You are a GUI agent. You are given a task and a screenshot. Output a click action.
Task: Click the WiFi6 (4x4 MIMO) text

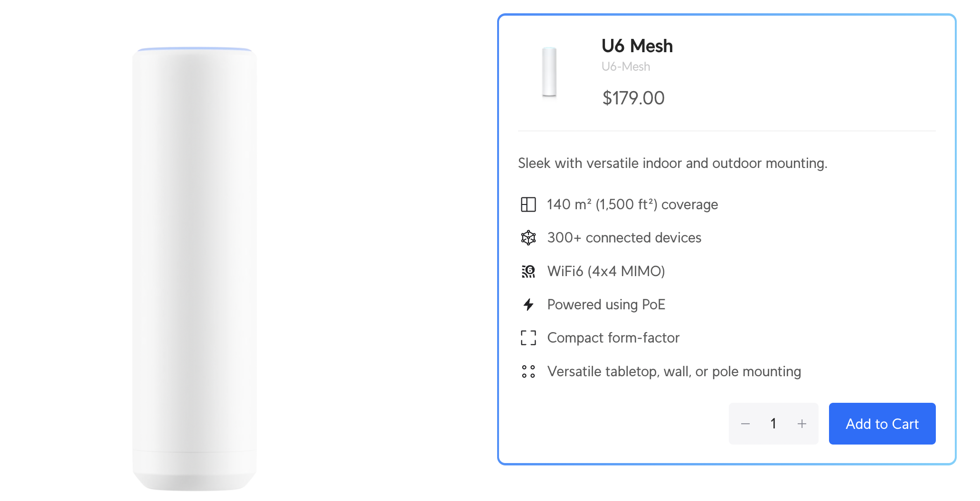pos(606,271)
